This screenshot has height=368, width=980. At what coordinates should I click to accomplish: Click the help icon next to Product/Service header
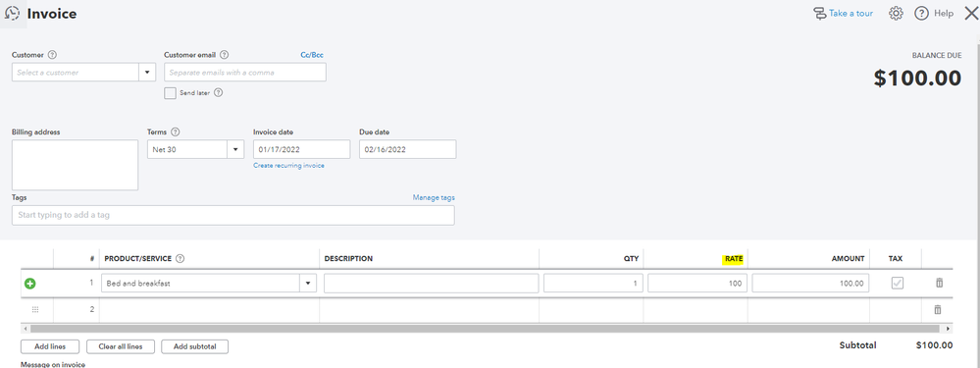pos(180,259)
